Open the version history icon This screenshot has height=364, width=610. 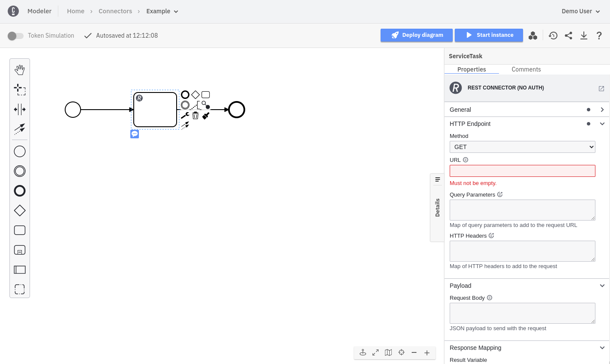click(x=553, y=36)
